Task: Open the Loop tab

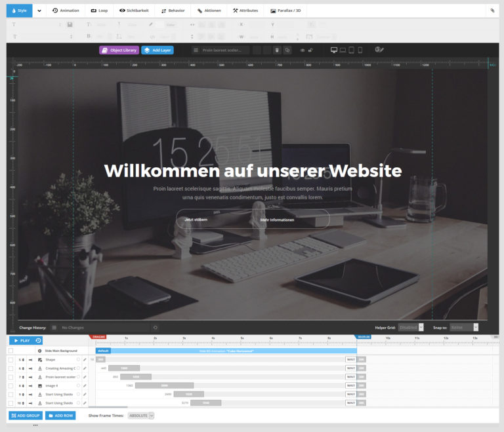Action: [99, 10]
